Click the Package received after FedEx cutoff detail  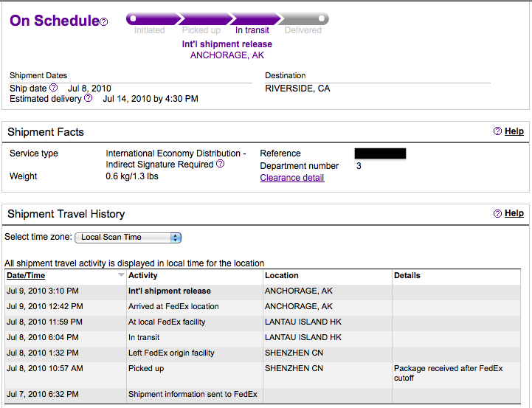click(448, 373)
